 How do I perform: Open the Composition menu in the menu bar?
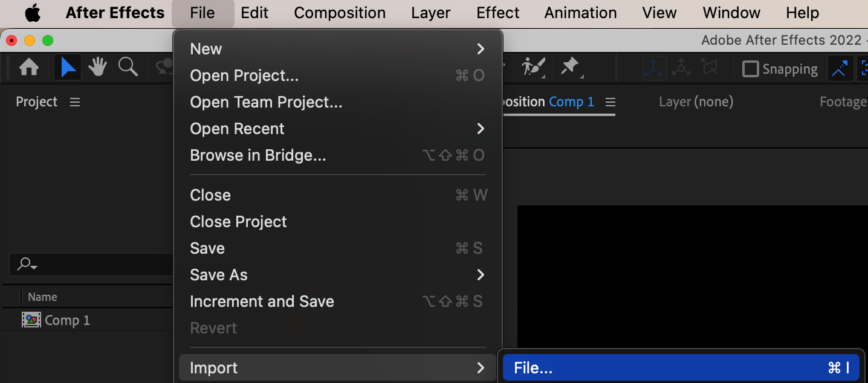tap(340, 13)
